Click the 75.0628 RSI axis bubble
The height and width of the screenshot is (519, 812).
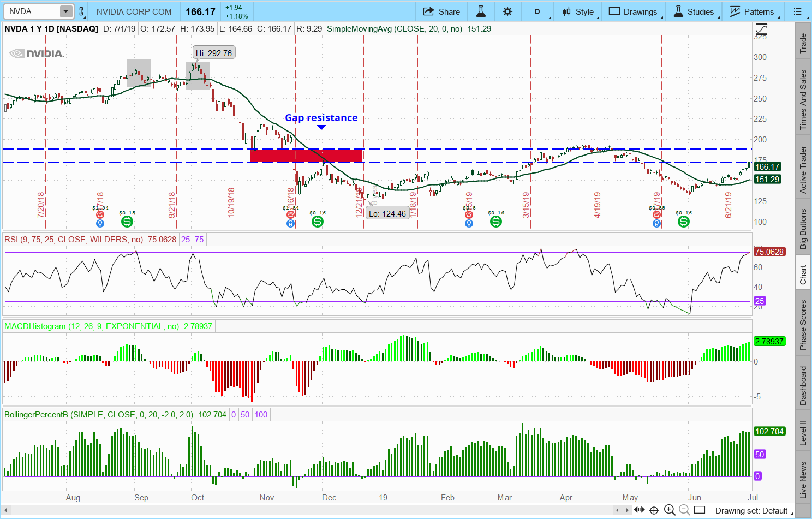click(769, 252)
